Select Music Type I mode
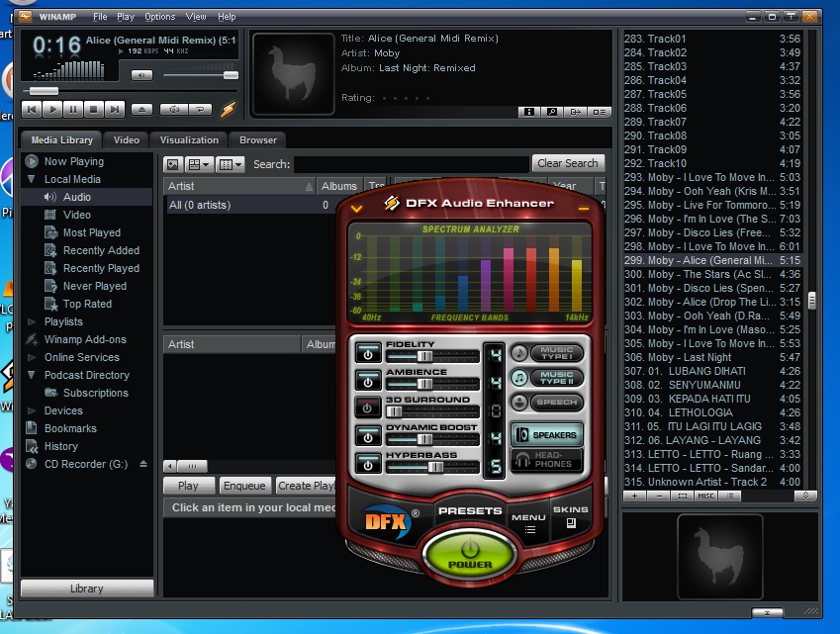Screen dimensions: 840x634 tap(547, 353)
